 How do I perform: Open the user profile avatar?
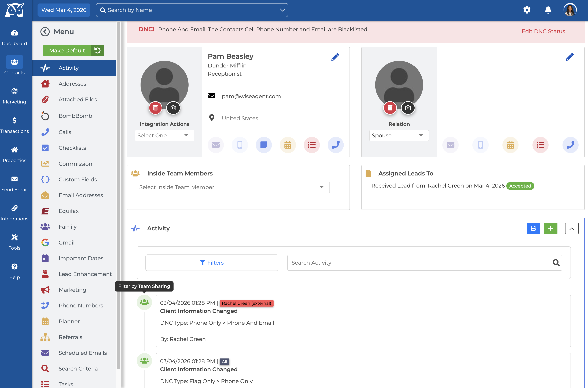[x=570, y=10]
